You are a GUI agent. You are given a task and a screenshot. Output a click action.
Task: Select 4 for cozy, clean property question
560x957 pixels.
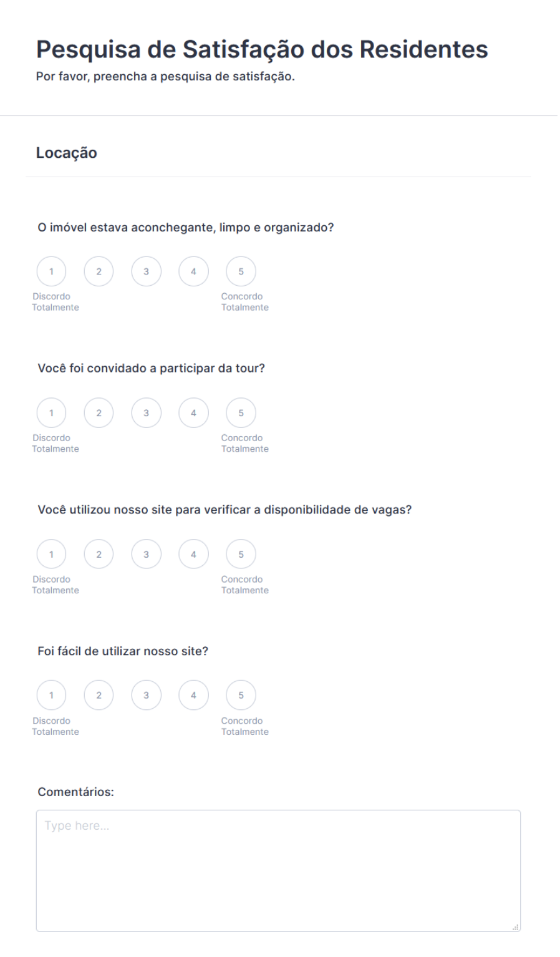pos(194,271)
